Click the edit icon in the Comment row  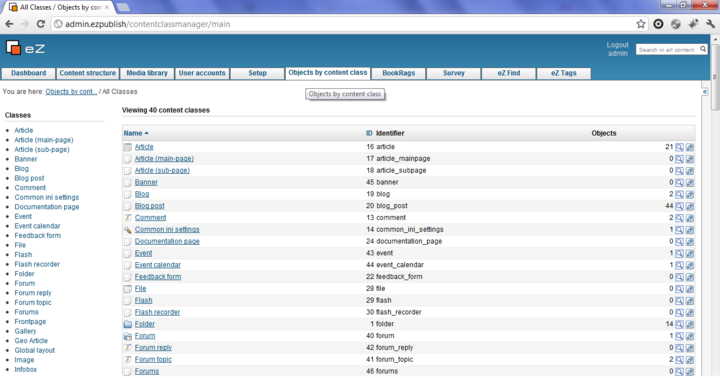coord(690,218)
